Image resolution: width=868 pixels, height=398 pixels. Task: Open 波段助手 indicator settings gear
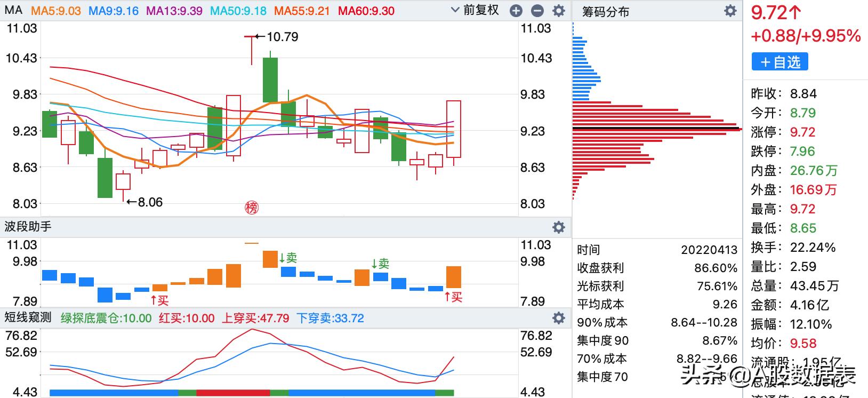[x=558, y=227]
